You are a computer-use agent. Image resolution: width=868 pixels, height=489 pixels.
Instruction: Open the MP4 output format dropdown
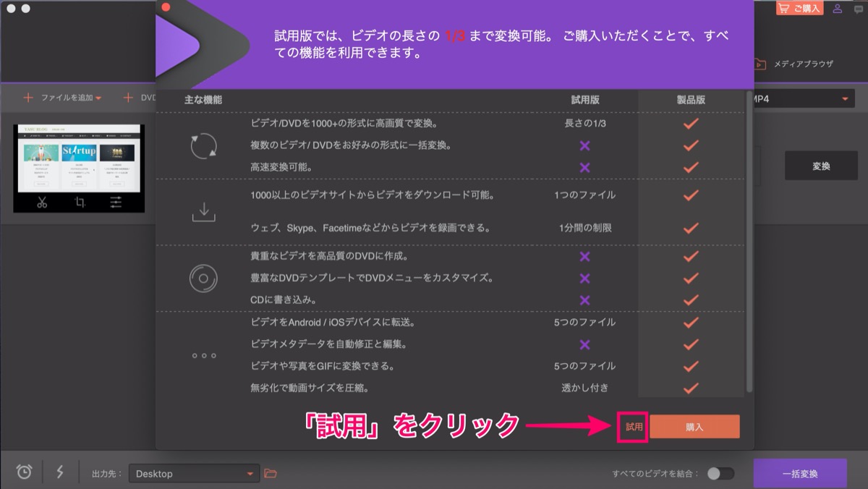[803, 98]
